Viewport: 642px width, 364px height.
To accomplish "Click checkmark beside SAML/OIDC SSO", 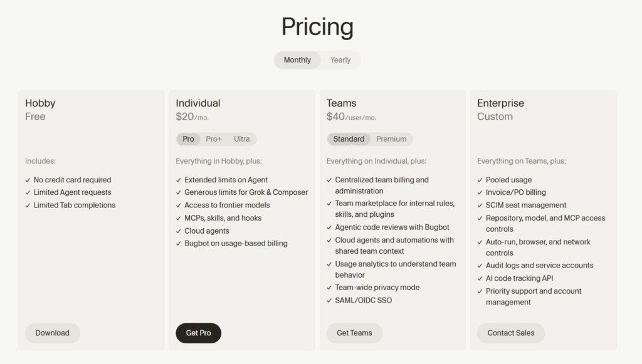I will [329, 301].
